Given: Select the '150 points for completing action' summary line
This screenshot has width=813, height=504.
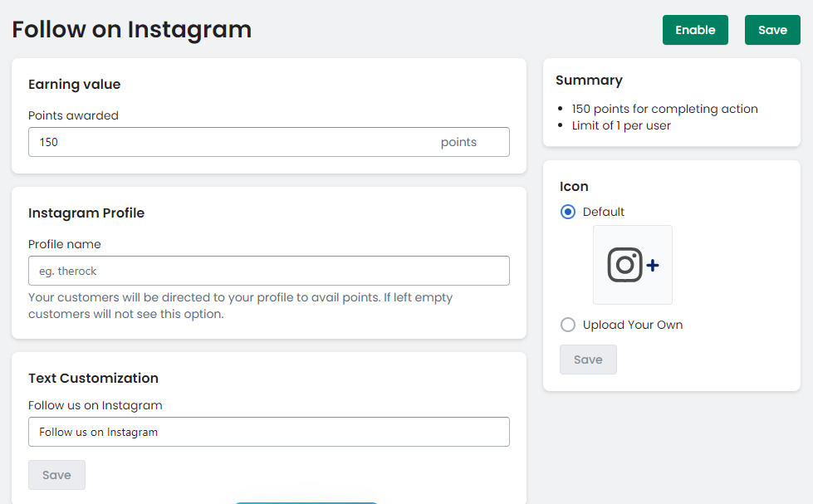Looking at the screenshot, I should (x=664, y=109).
